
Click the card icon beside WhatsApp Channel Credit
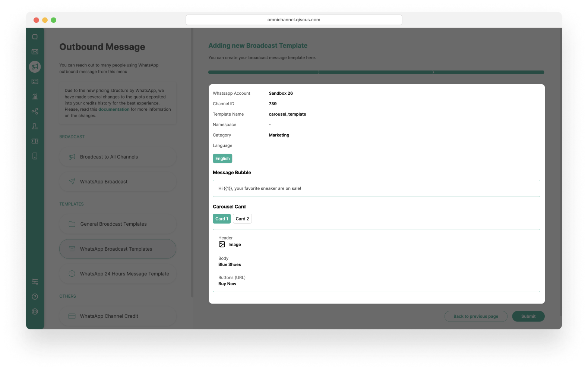click(x=72, y=316)
